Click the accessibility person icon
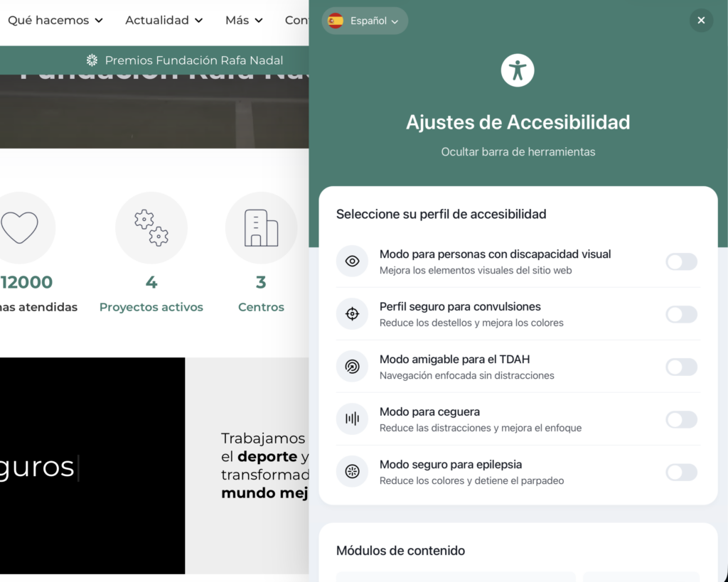728x582 pixels. click(518, 70)
